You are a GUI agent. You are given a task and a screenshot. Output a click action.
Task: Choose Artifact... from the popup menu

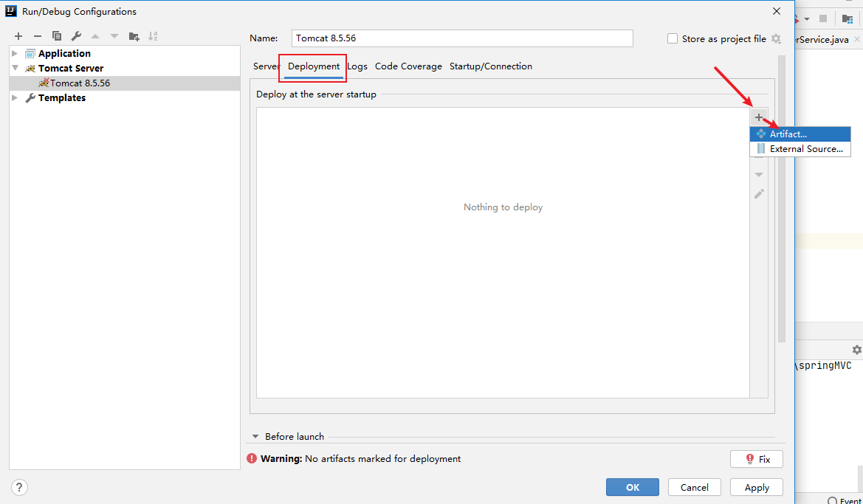(800, 134)
